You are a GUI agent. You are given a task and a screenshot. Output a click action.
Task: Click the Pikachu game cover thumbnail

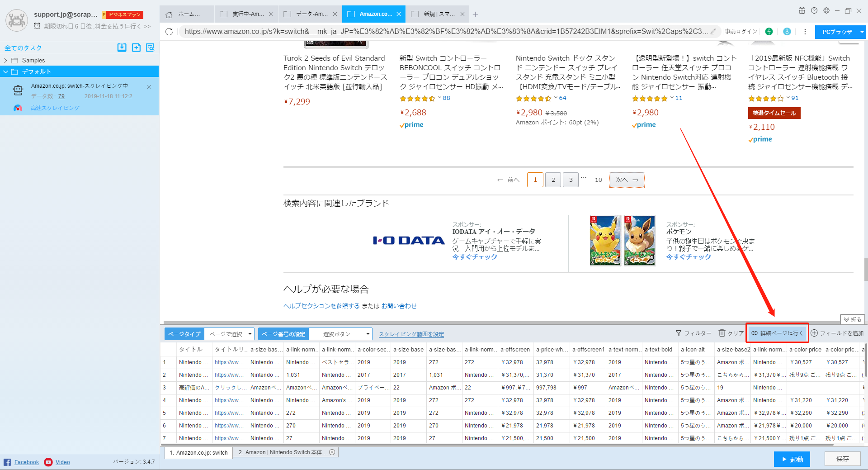(x=605, y=241)
